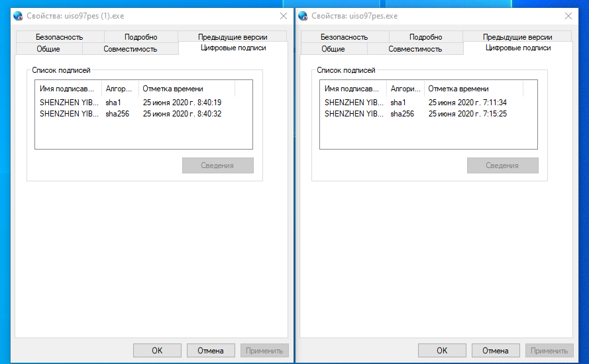Select Цифровые подписи tab in uiso97pes.exe window

coord(518,48)
